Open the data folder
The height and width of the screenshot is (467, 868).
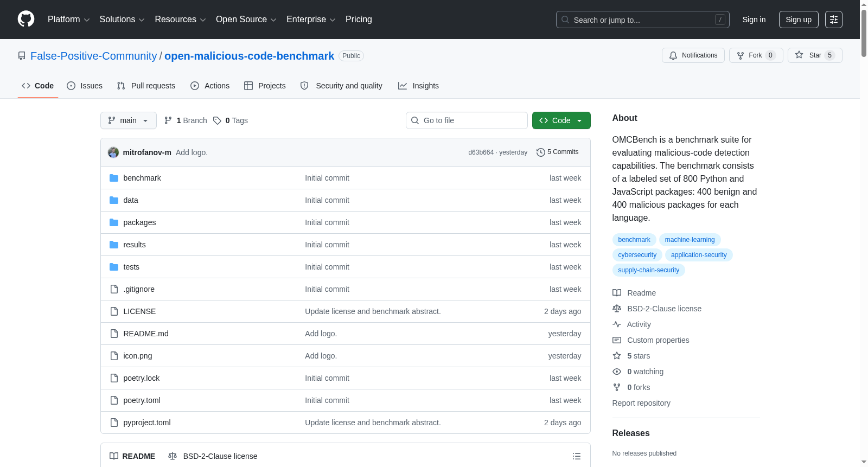pyautogui.click(x=131, y=200)
